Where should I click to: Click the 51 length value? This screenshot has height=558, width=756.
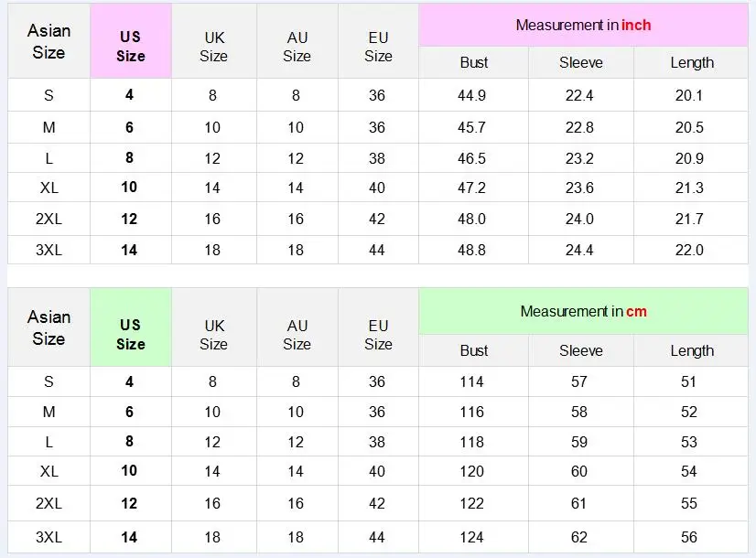click(689, 381)
